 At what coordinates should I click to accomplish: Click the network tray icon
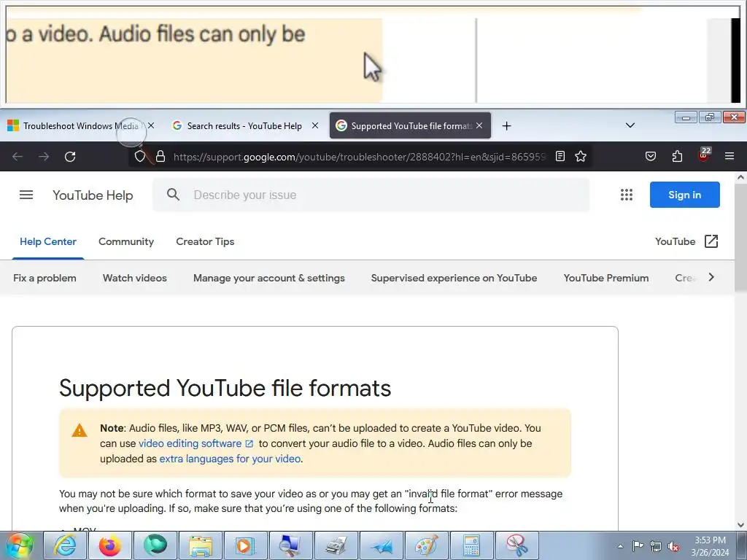656,546
